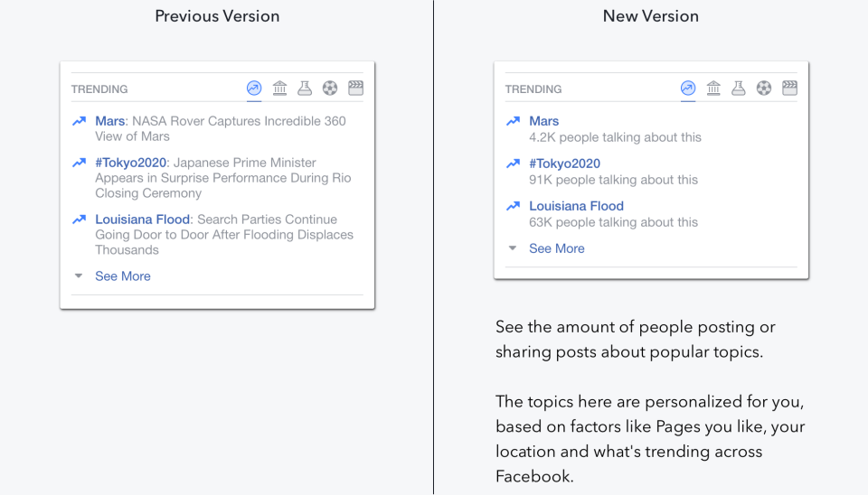Click trending arrow icon beside Mars in New Version

coord(514,121)
